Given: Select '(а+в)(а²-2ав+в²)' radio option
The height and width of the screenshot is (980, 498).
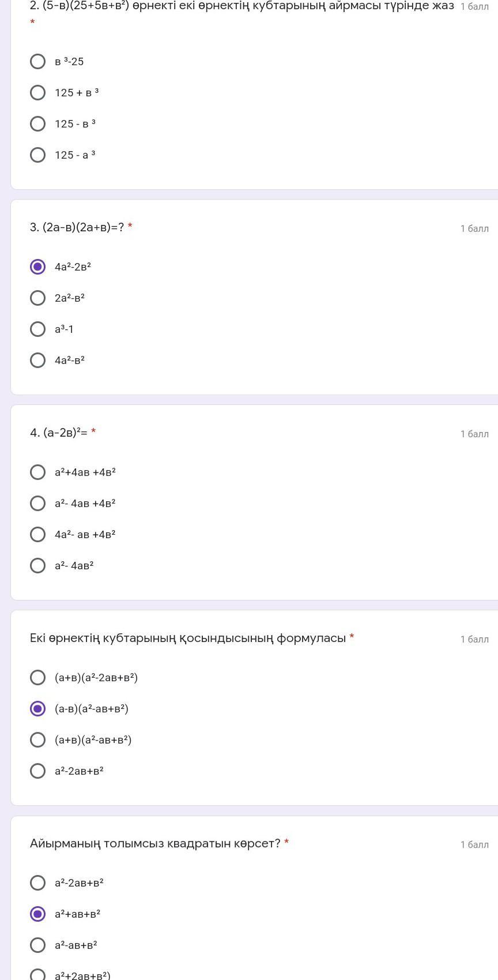Looking at the screenshot, I should pos(37,678).
